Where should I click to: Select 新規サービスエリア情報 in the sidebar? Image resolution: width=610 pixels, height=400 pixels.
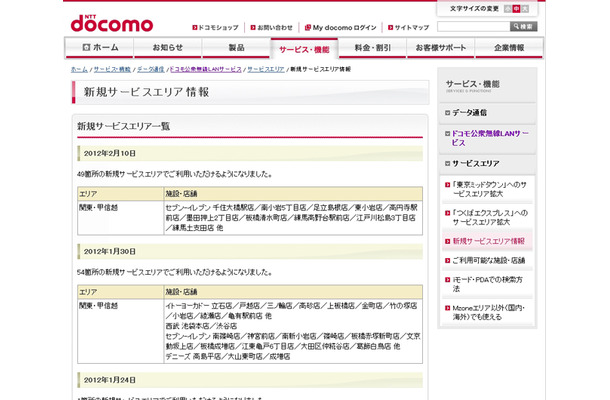point(489,241)
